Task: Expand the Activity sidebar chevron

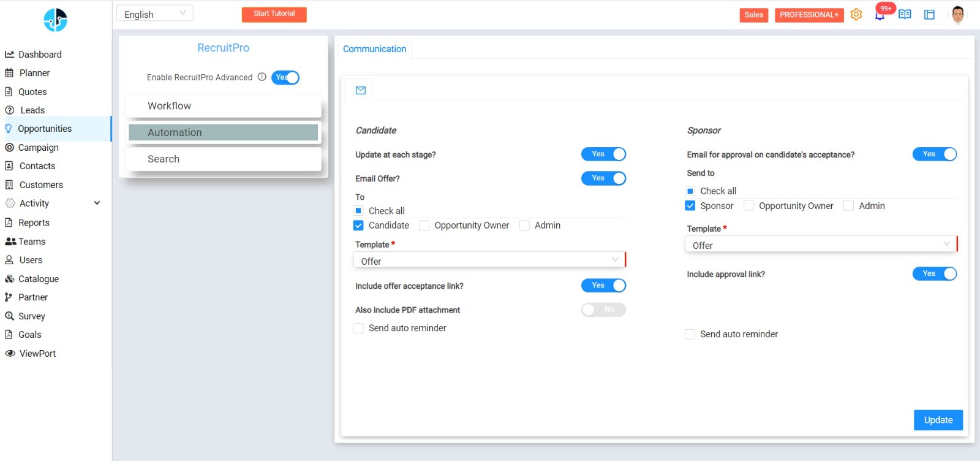Action: coord(97,203)
